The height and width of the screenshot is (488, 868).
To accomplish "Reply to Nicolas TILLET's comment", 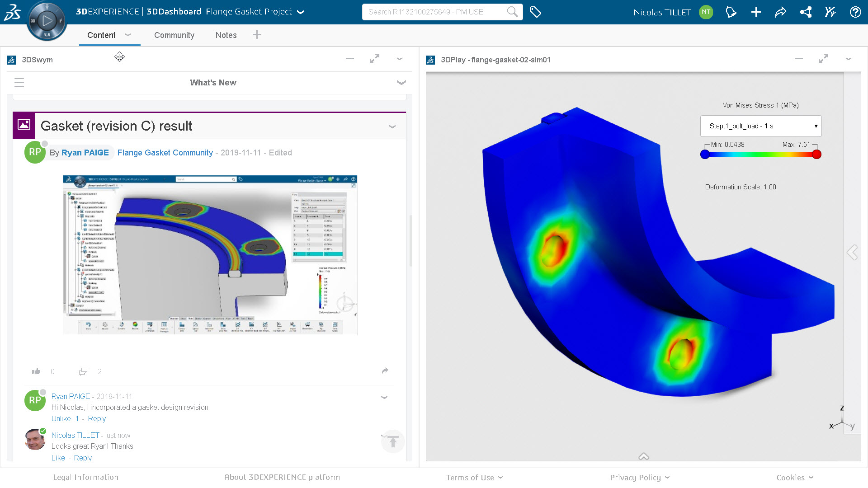I will pyautogui.click(x=83, y=458).
